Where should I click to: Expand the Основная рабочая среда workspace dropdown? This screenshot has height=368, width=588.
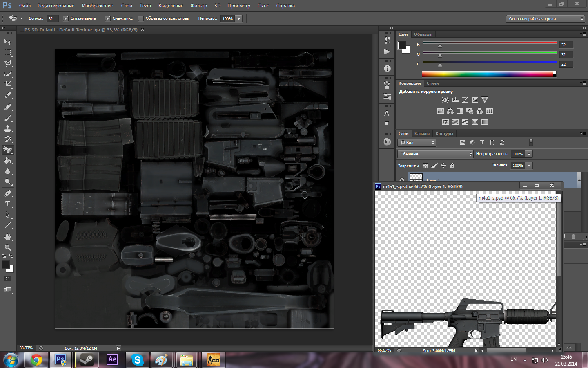(546, 19)
